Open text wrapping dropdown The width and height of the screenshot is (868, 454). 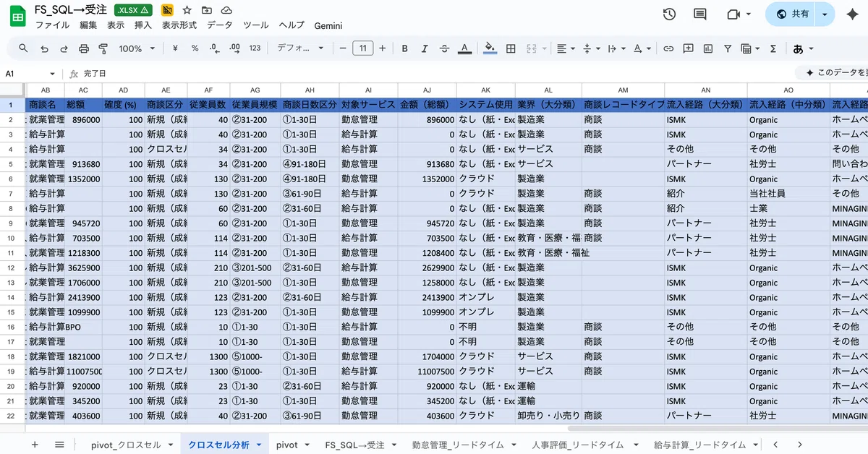(x=616, y=48)
